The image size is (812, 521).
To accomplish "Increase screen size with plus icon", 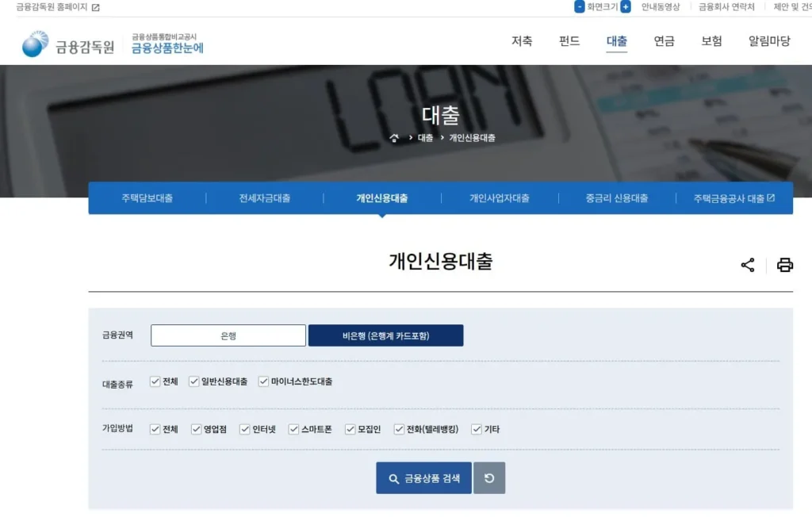I will (x=626, y=6).
